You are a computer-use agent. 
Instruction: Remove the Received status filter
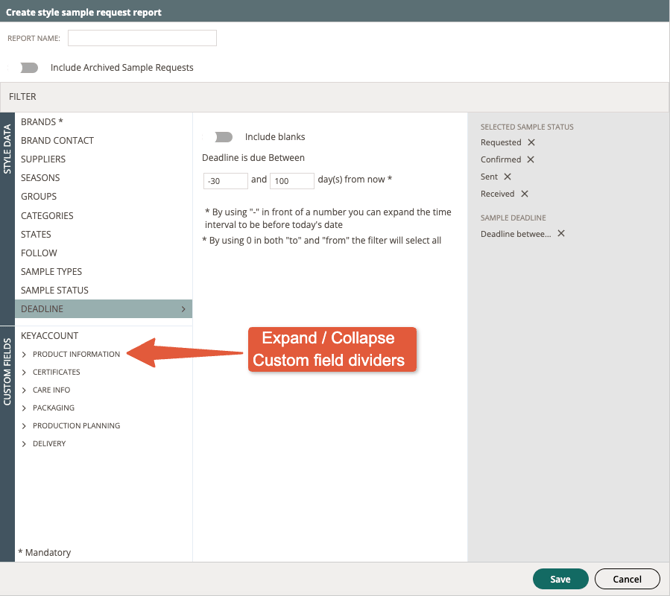524,194
